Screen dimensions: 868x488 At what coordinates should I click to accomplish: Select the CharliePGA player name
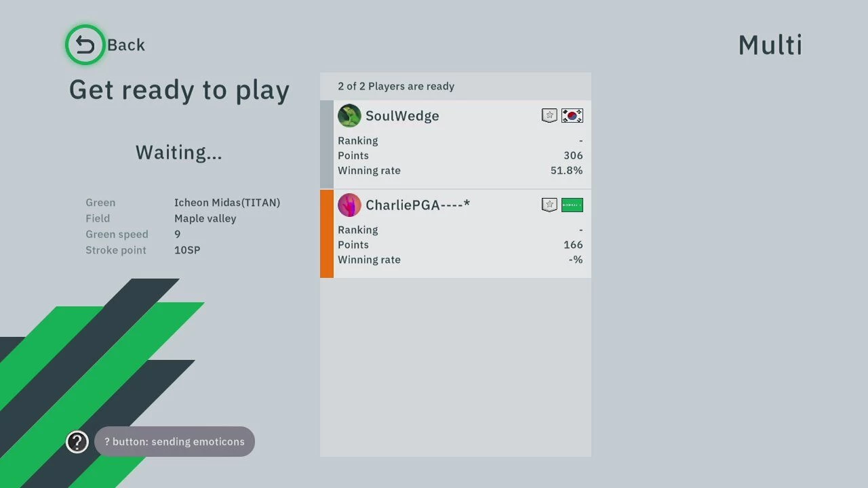[x=418, y=205]
